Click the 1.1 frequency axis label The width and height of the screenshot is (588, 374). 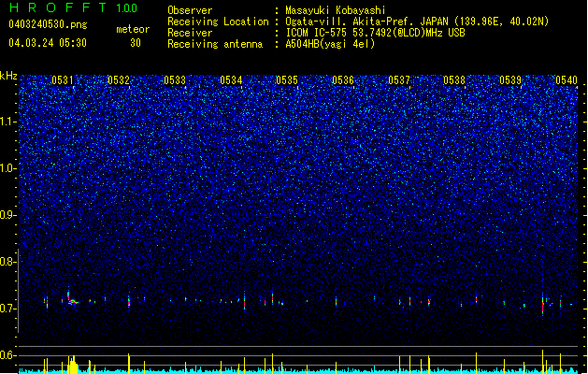tap(8, 122)
